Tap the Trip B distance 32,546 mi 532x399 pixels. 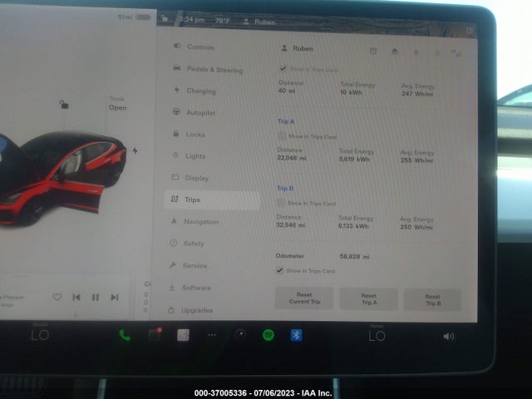pyautogui.click(x=291, y=224)
